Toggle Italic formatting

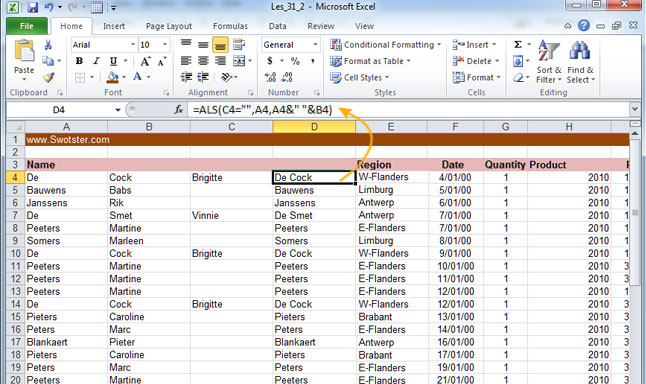tap(96, 61)
